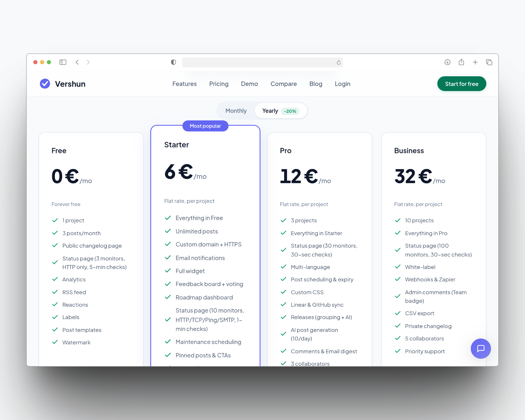Switch billing to Monthly
The height and width of the screenshot is (420, 525).
(x=236, y=111)
